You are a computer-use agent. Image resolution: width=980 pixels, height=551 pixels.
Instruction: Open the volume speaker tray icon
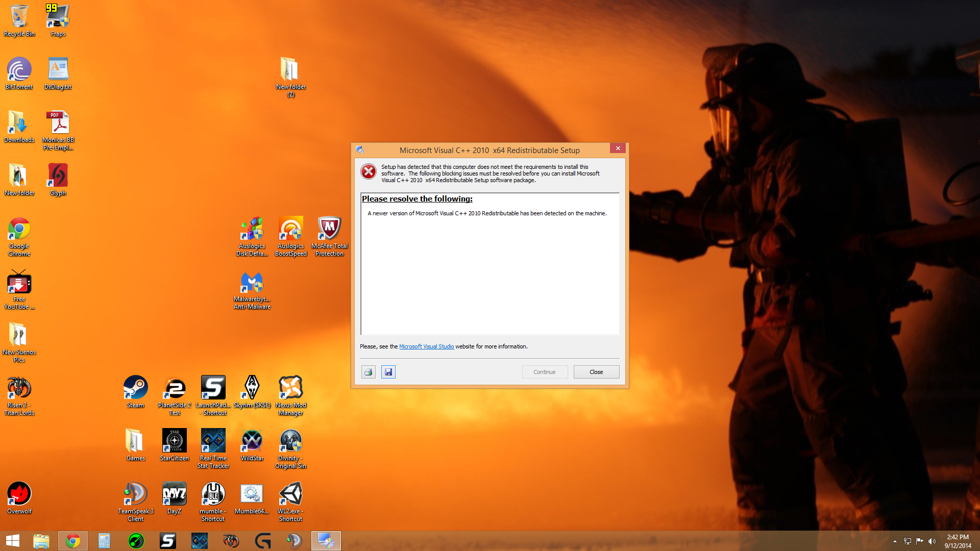click(932, 541)
